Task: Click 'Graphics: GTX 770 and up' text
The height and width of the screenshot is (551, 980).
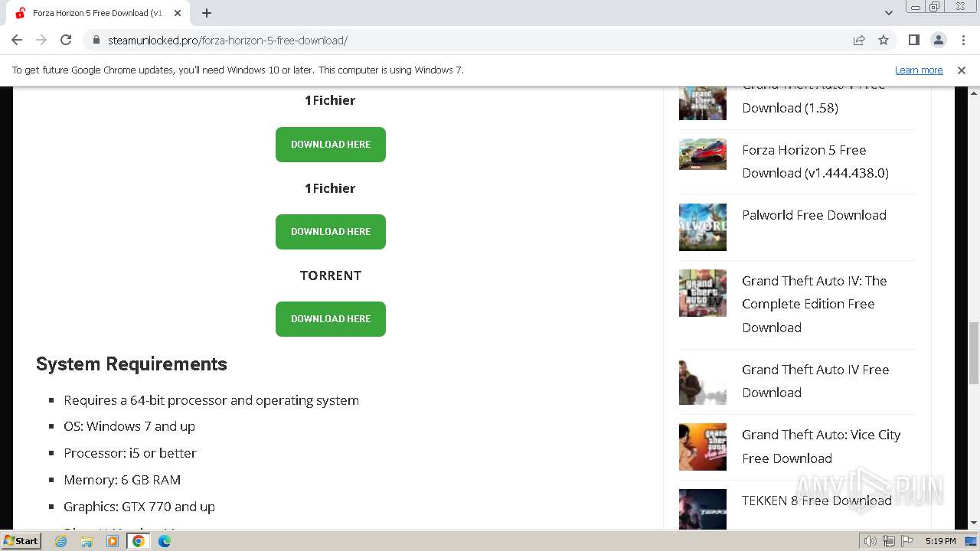Action: [x=139, y=507]
